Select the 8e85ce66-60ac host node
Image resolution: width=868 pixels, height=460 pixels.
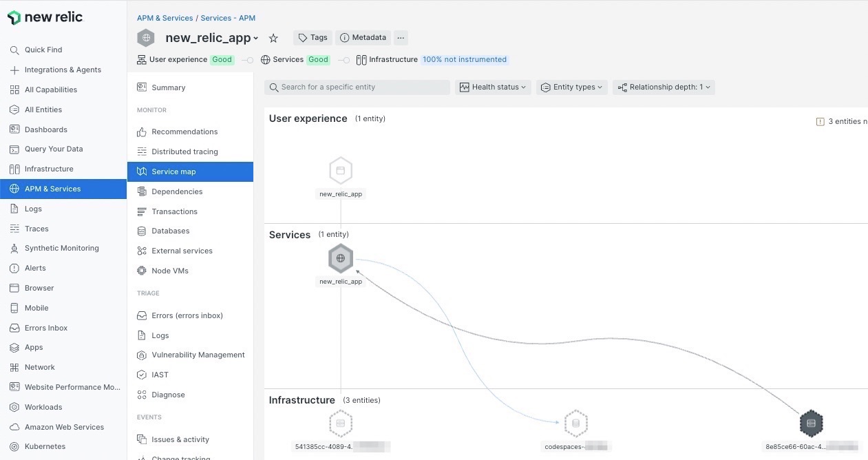click(811, 424)
